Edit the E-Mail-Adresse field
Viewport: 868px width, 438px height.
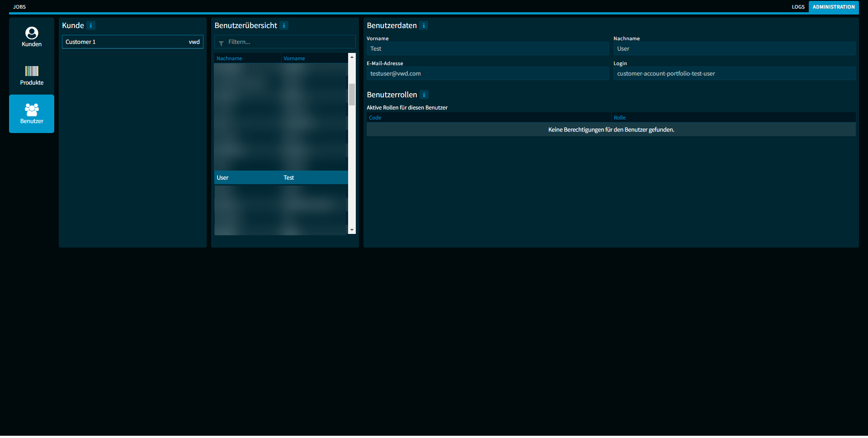click(x=488, y=73)
